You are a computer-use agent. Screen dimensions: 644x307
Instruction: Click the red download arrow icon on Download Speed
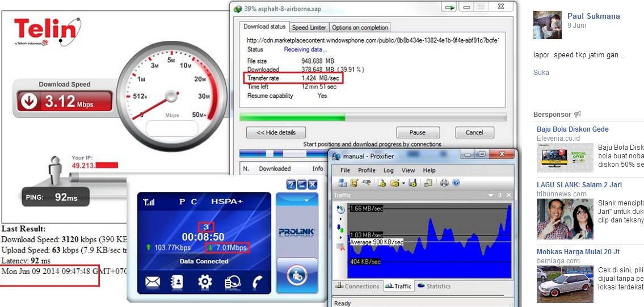coord(29,102)
